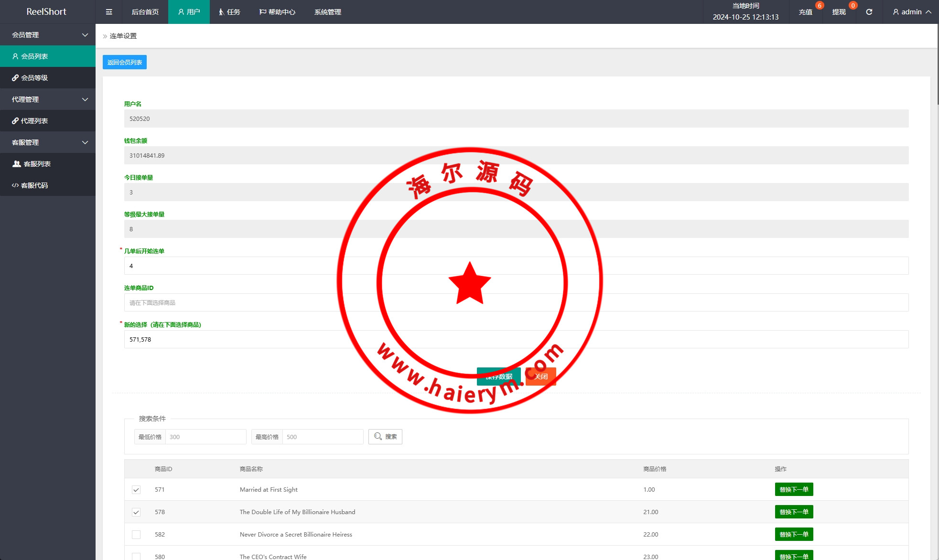Click the sidebar collapse hamburger icon
Image resolution: width=939 pixels, height=560 pixels.
click(x=109, y=12)
